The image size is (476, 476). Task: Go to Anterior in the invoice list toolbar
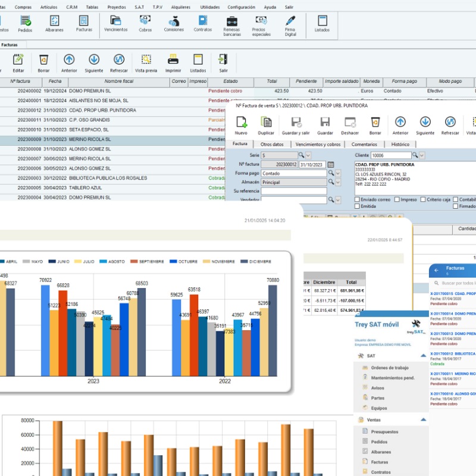pyautogui.click(x=69, y=63)
